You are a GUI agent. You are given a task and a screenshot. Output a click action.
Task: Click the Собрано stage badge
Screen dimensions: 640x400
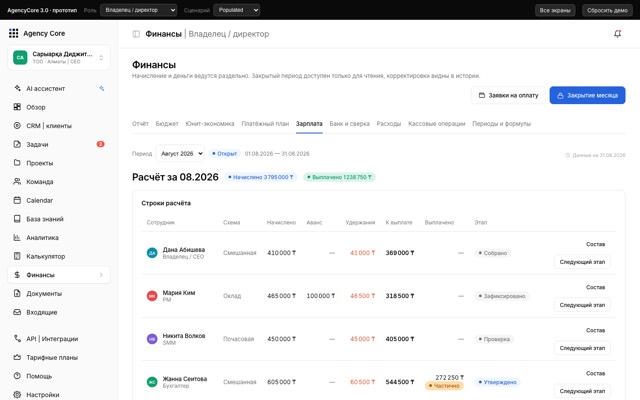click(x=493, y=253)
